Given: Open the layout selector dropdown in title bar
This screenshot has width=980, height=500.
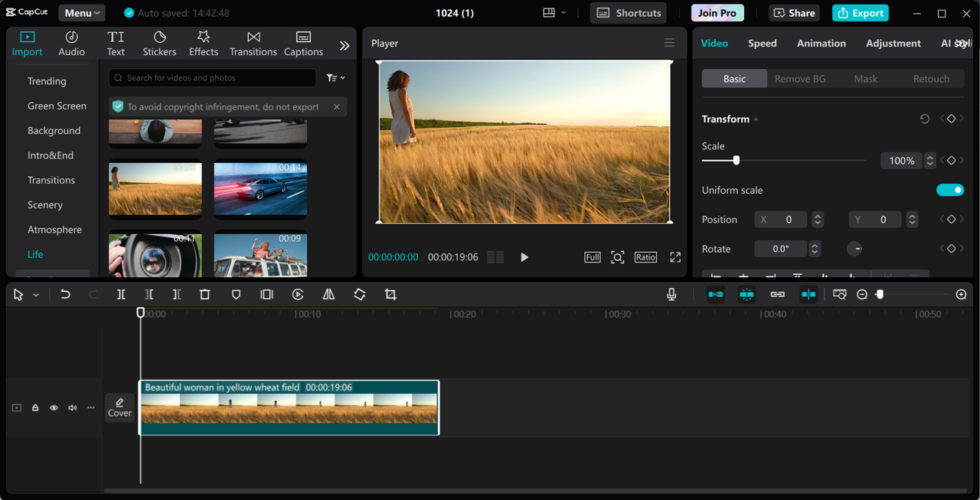Looking at the screenshot, I should tap(555, 13).
